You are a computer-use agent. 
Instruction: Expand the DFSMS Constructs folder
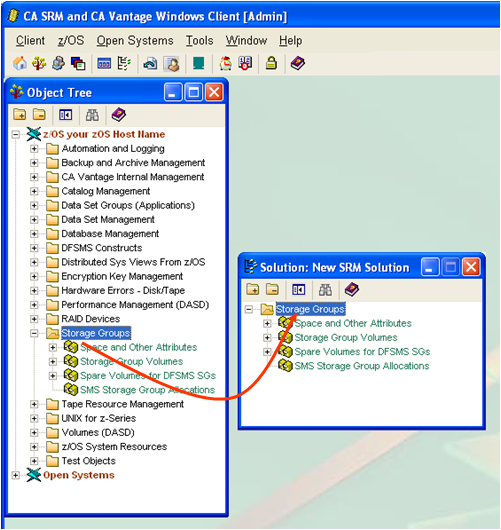[x=34, y=248]
